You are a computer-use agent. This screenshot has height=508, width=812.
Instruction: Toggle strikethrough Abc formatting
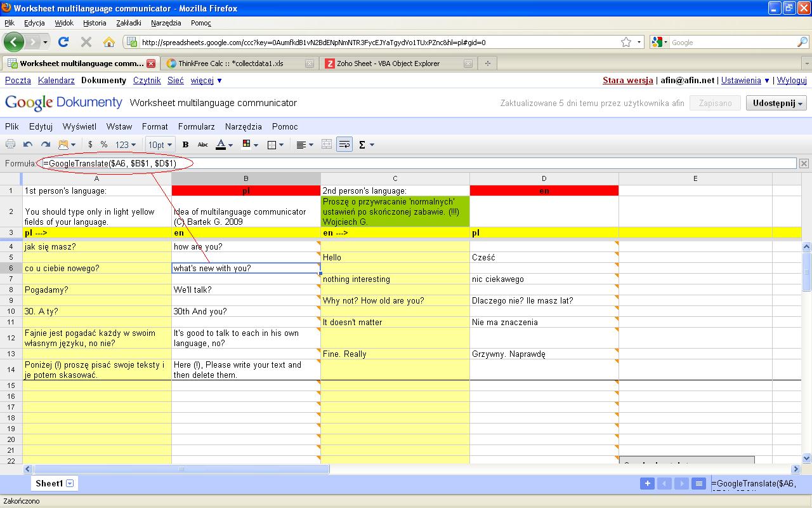click(203, 145)
